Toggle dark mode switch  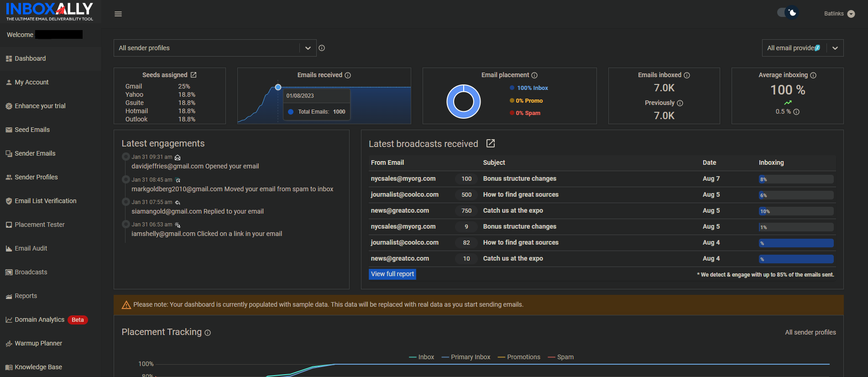(788, 13)
